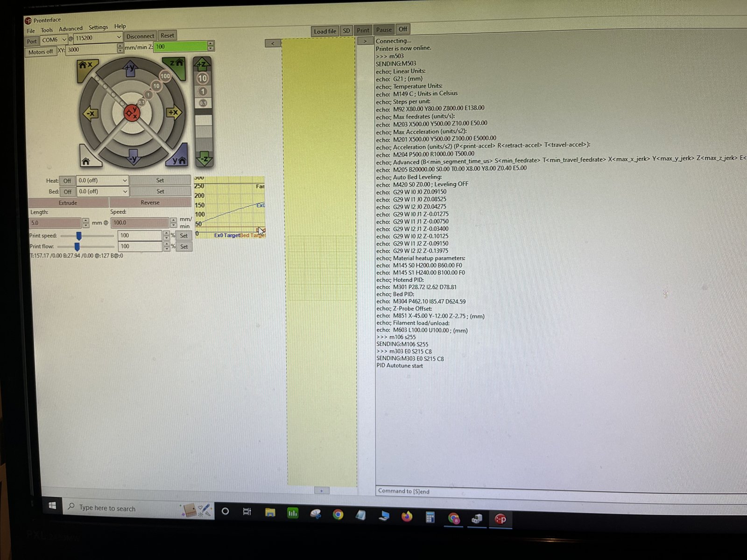
Task: Open the Bed temperature dropdown
Action: [102, 191]
